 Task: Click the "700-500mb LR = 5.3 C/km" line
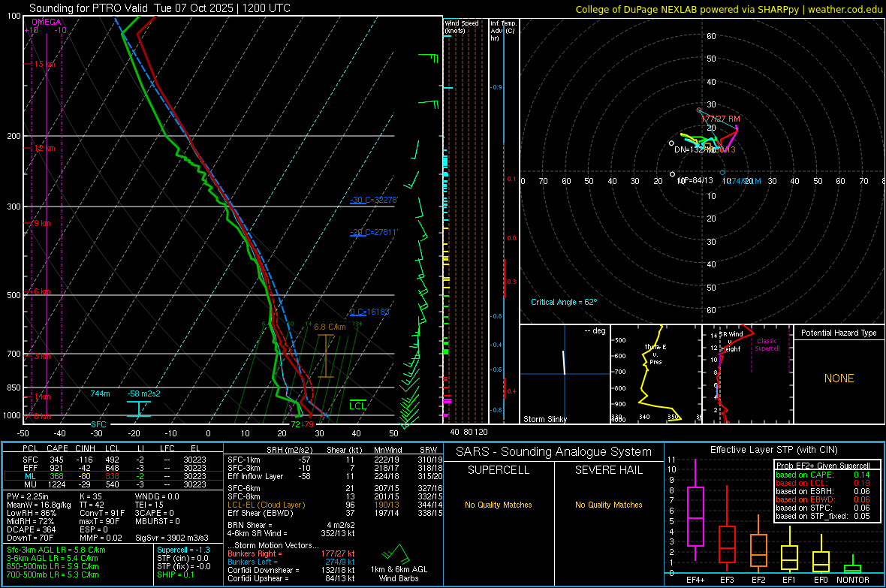tap(53, 574)
